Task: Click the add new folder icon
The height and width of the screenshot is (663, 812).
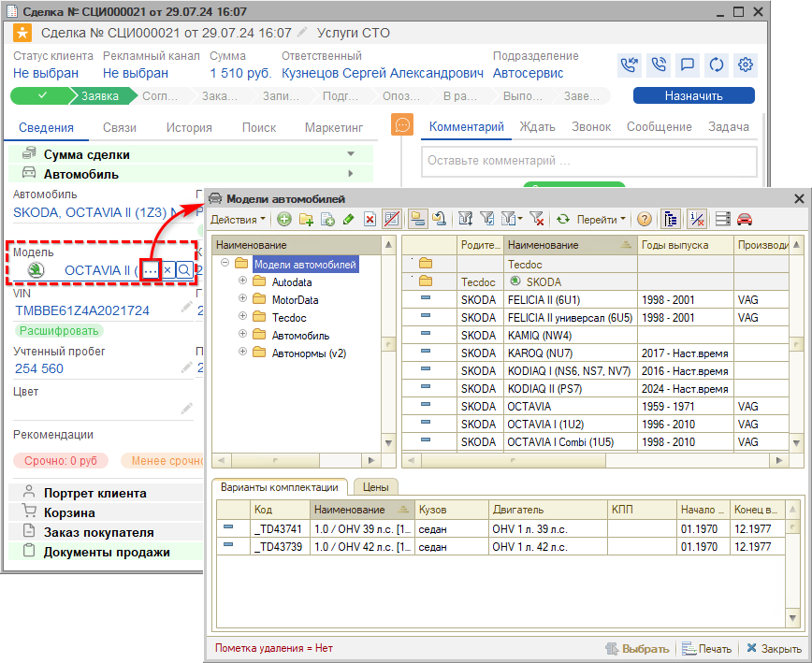Action: (305, 219)
